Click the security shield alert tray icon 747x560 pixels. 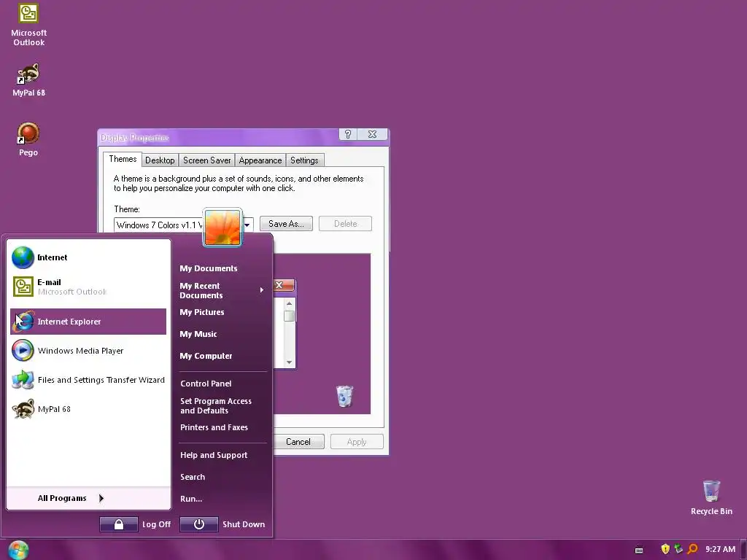(x=665, y=549)
